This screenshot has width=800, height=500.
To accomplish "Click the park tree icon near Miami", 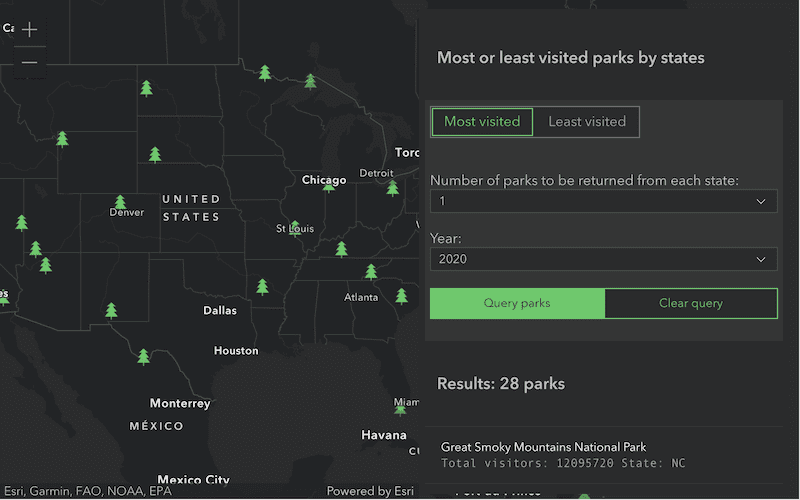I will click(x=400, y=408).
